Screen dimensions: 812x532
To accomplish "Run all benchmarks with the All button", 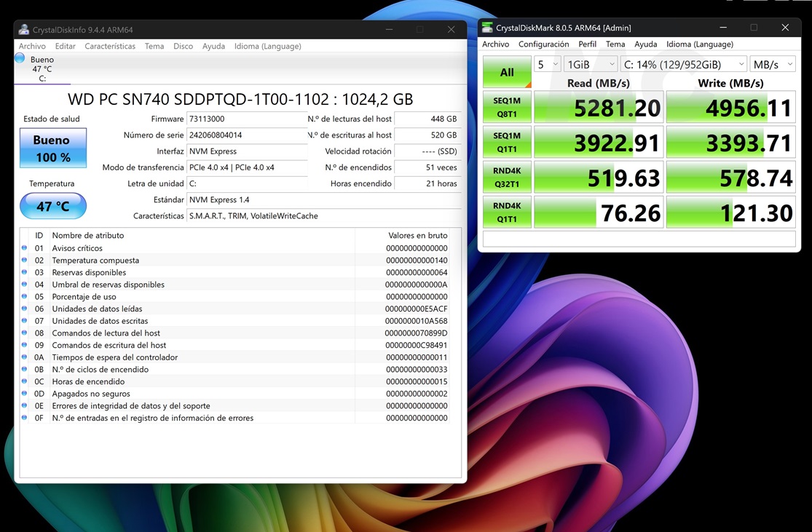I will point(507,72).
